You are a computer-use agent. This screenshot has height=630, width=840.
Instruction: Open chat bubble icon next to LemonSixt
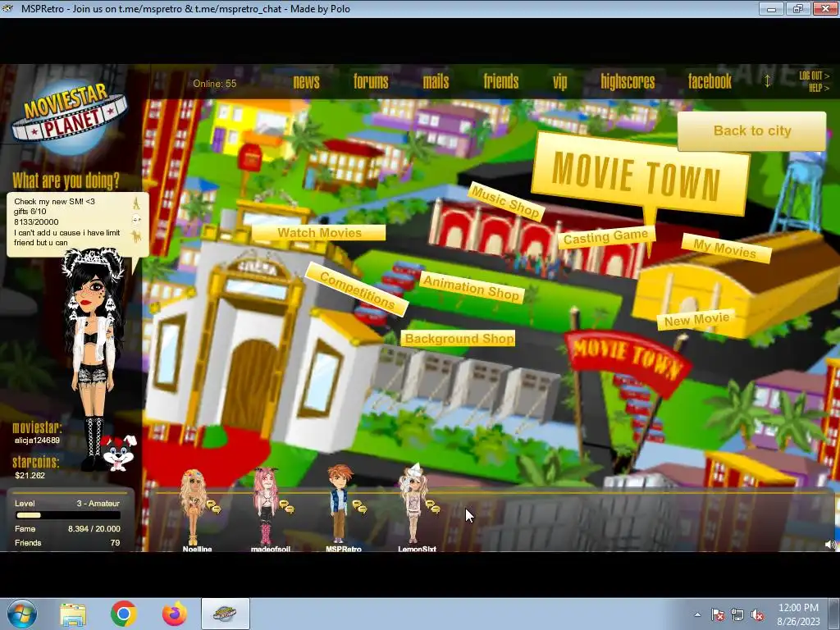tap(432, 506)
